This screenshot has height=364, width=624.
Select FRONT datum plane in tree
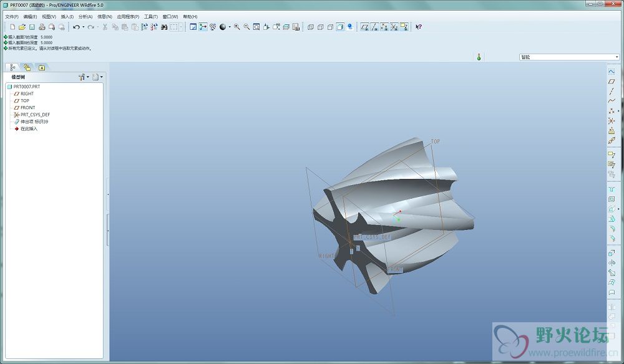(28, 108)
